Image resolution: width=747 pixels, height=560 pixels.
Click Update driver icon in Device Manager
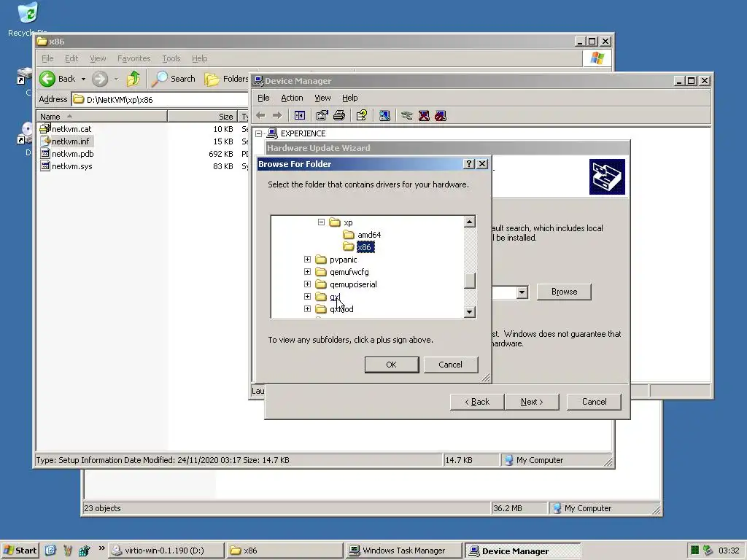pos(406,115)
